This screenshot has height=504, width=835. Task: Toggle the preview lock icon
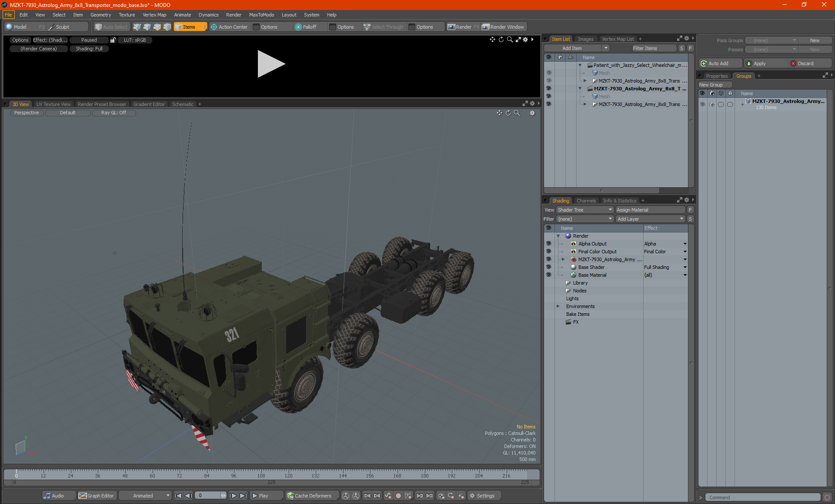tap(113, 40)
